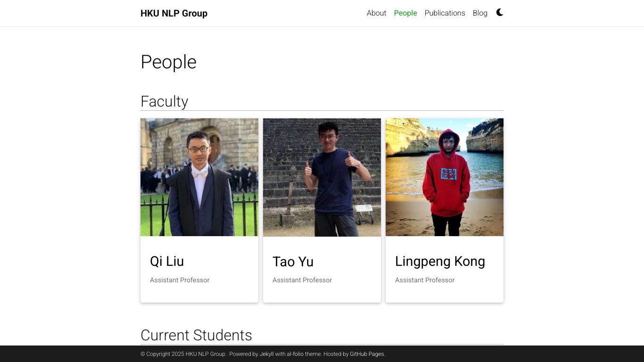Viewport: 644px width, 362px height.
Task: Open the About page
Action: [376, 13]
